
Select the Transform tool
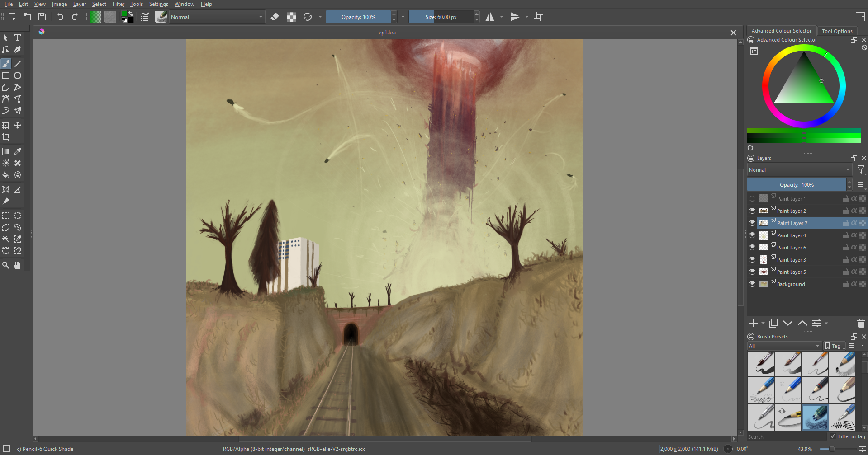click(x=6, y=125)
